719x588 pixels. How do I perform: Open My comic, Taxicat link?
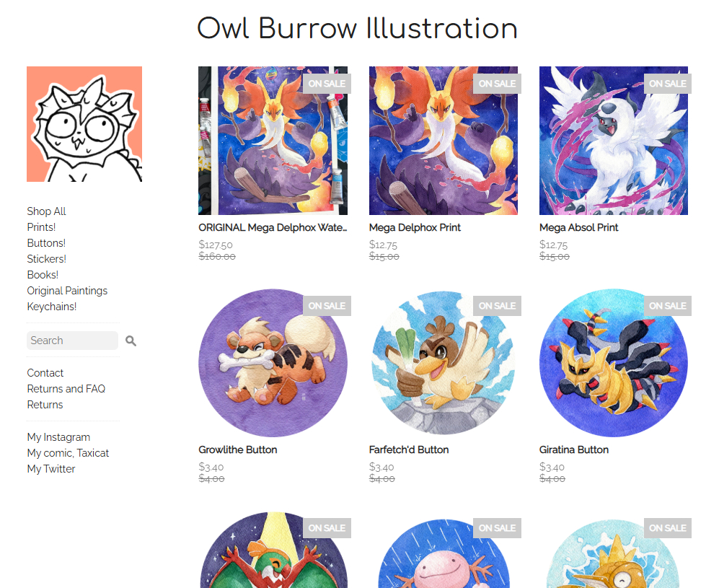[68, 453]
